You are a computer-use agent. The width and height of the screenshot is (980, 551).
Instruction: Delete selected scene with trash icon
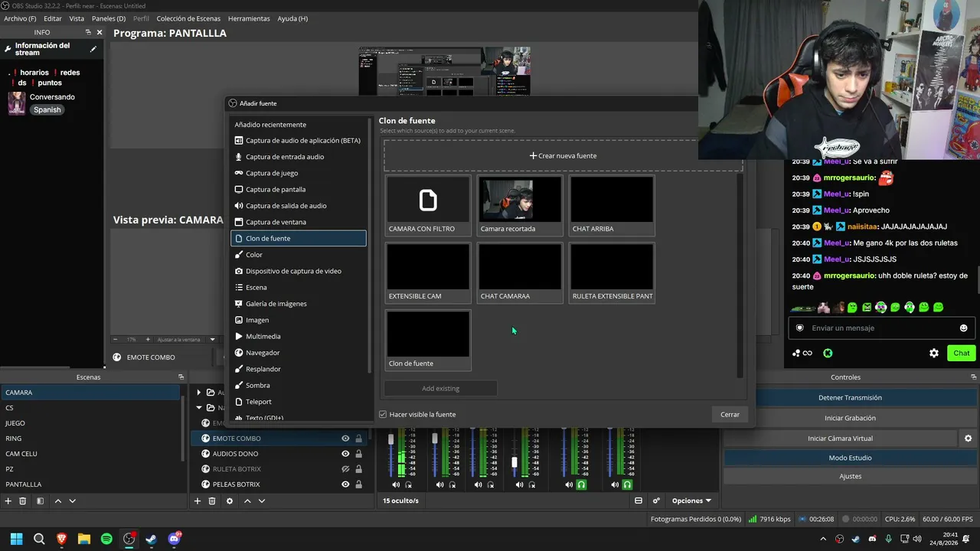[x=23, y=501]
